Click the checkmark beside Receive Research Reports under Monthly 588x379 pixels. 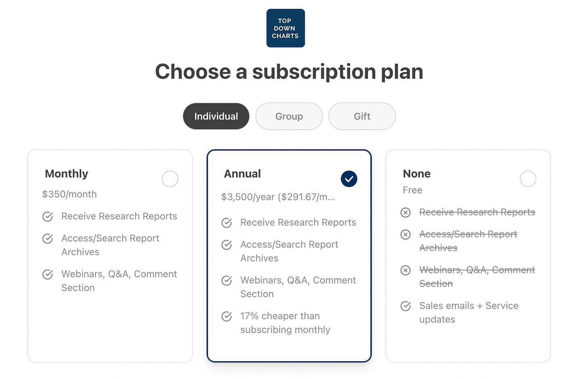[47, 216]
